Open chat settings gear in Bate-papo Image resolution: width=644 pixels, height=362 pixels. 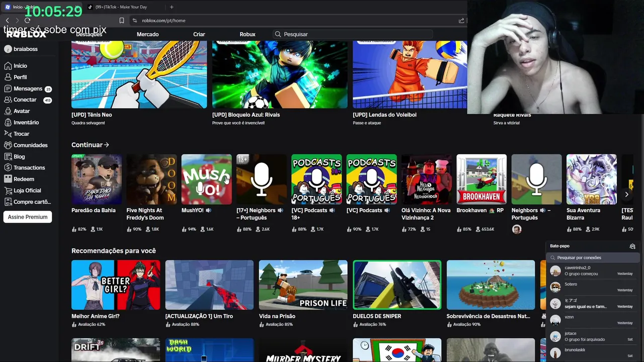(x=632, y=246)
